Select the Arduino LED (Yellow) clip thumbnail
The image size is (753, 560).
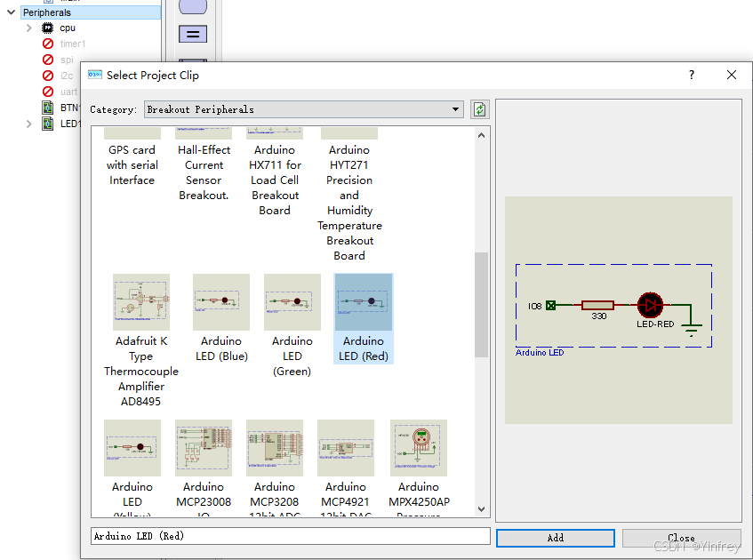(132, 448)
